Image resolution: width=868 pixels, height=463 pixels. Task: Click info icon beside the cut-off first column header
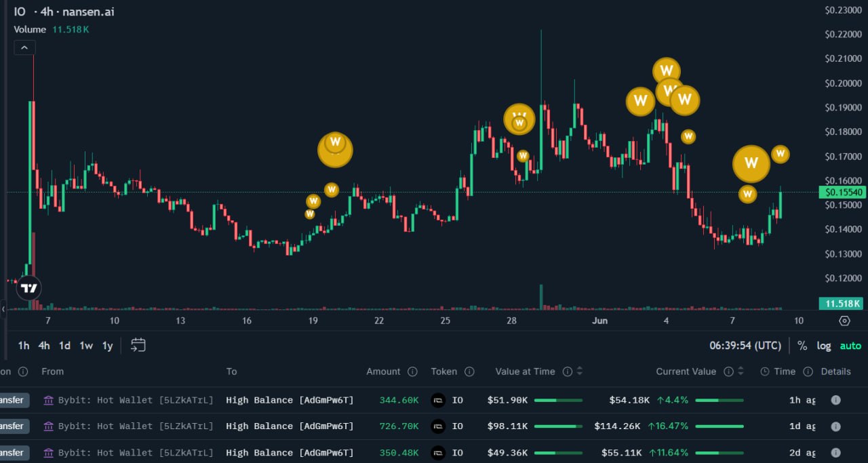click(x=23, y=371)
